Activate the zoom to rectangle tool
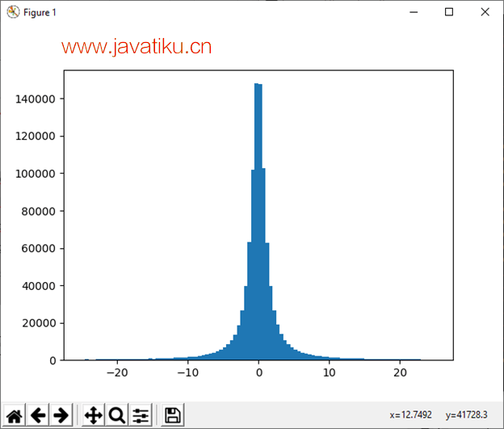This screenshot has width=504, height=429. pos(116,415)
